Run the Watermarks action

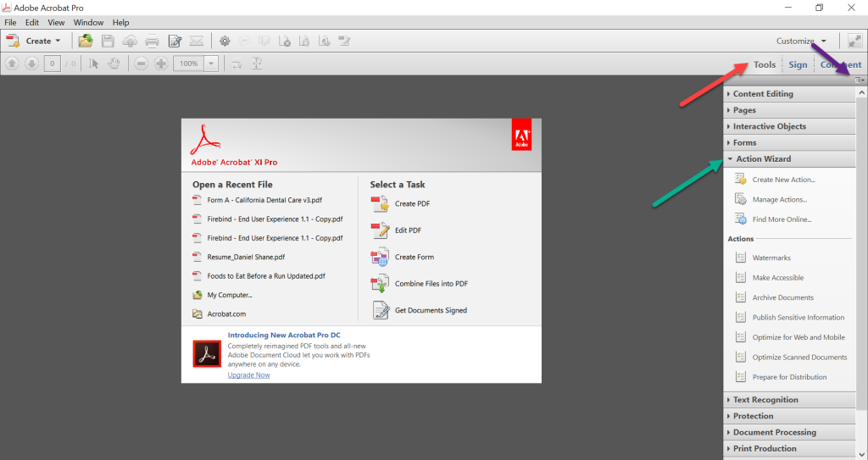771,258
